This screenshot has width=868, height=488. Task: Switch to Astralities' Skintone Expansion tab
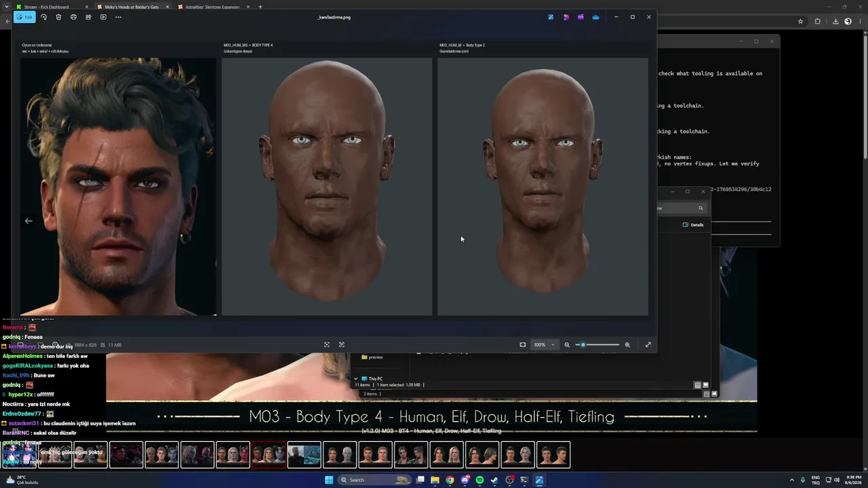(212, 7)
